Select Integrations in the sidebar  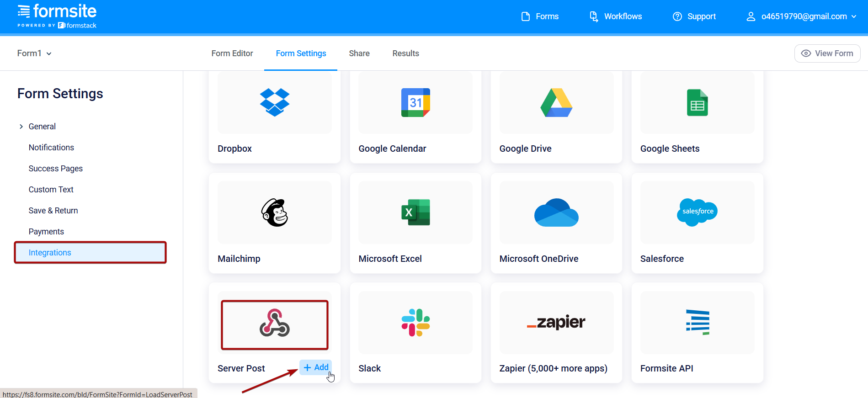click(x=91, y=253)
